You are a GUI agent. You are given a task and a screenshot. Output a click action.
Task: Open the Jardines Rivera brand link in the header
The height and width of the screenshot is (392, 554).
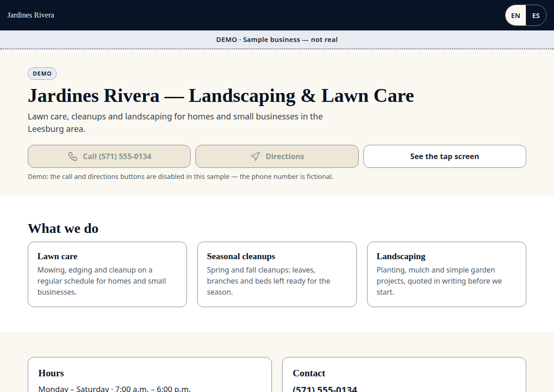(31, 15)
